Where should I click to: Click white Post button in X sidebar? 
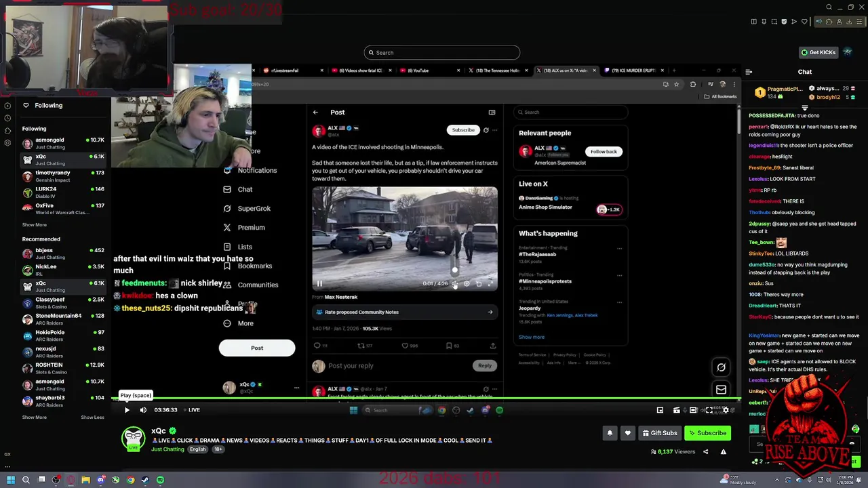pyautogui.click(x=257, y=348)
